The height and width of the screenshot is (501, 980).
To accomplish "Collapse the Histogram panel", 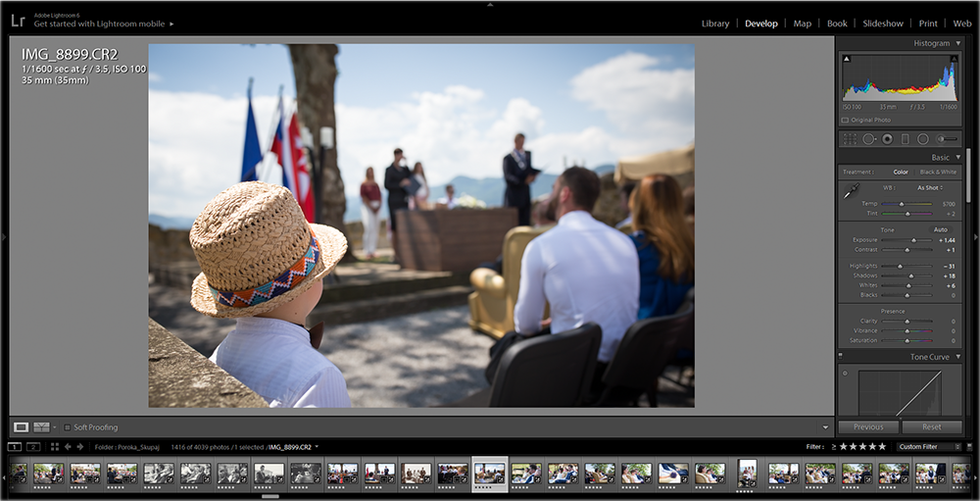I will click(x=958, y=43).
